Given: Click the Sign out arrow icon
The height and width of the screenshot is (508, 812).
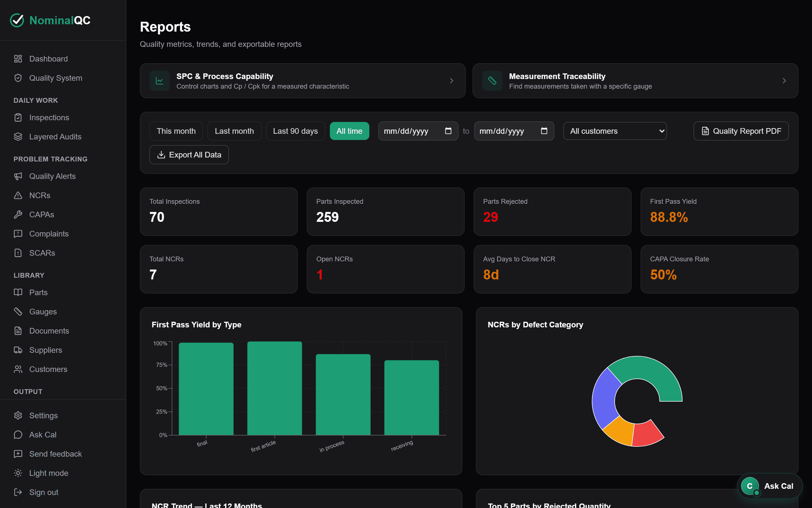Looking at the screenshot, I should [x=18, y=492].
